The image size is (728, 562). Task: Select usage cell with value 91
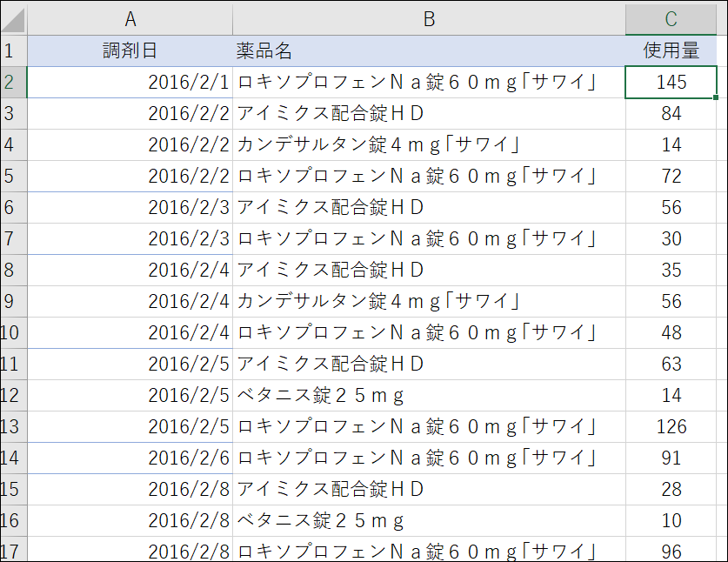[671, 458]
